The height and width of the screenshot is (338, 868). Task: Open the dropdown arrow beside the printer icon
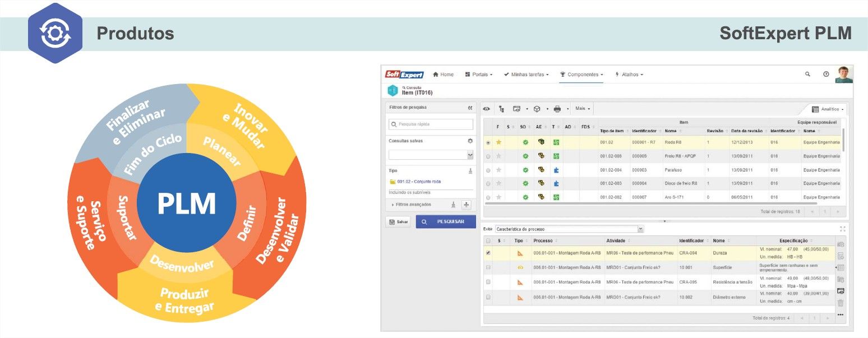coord(567,109)
